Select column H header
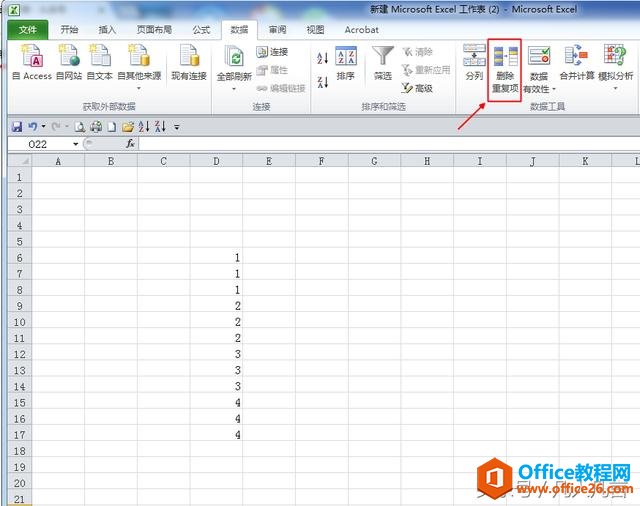This screenshot has height=506, width=640. click(x=427, y=161)
